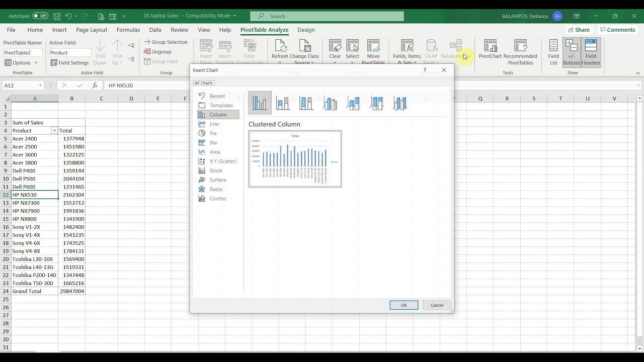Choose Radar chart type
This screenshot has width=644, height=362.
[x=216, y=190]
